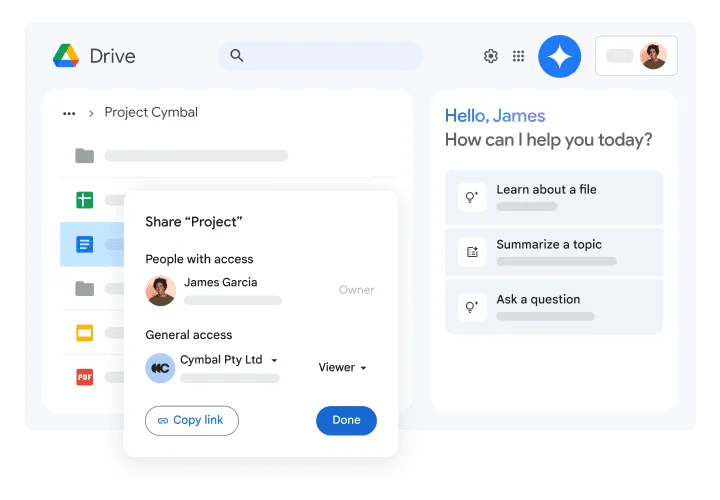Click the lightbulb icon for Ask a question
720x500 pixels.
click(472, 307)
